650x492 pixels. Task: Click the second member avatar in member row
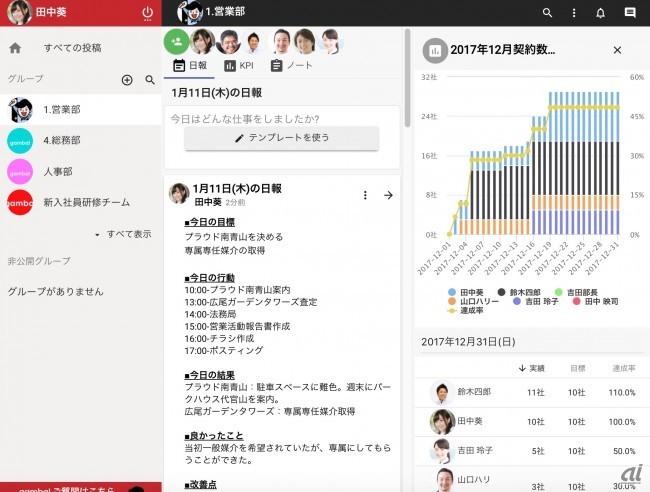click(x=228, y=42)
